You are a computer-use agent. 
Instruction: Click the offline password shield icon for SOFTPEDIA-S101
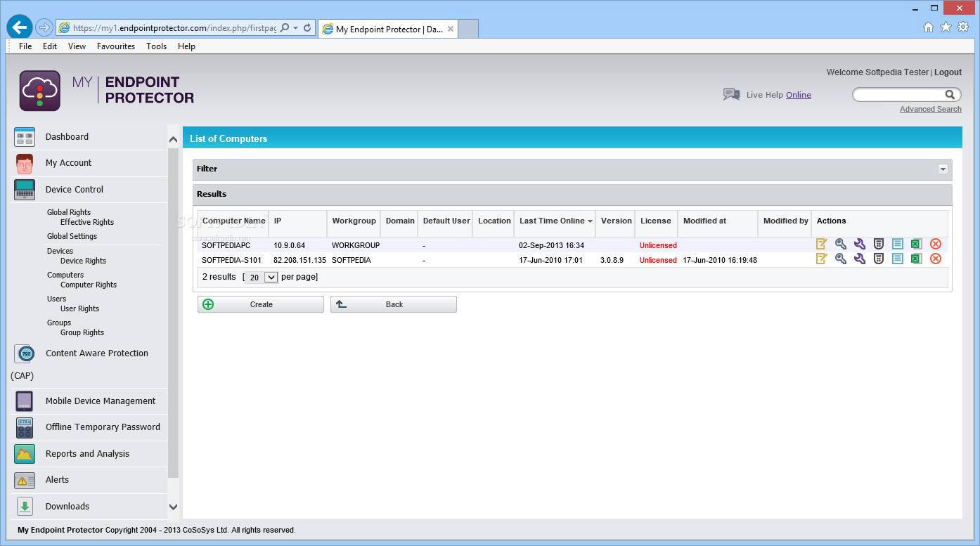[x=879, y=259]
